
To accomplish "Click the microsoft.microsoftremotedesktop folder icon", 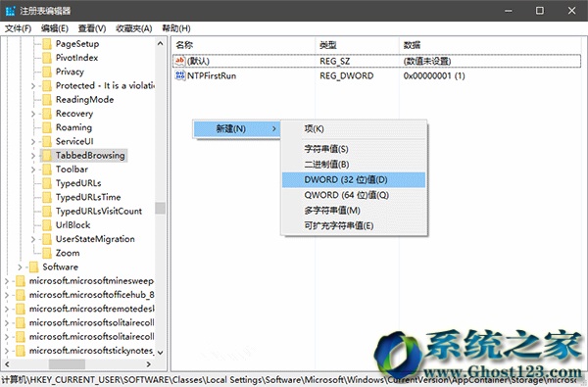I will click(20, 309).
